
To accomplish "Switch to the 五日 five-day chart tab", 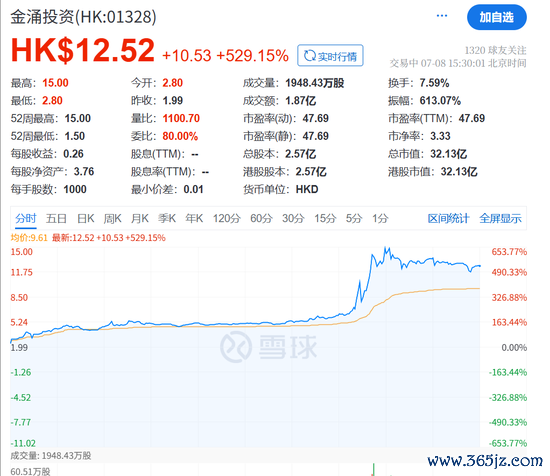I will coord(56,218).
